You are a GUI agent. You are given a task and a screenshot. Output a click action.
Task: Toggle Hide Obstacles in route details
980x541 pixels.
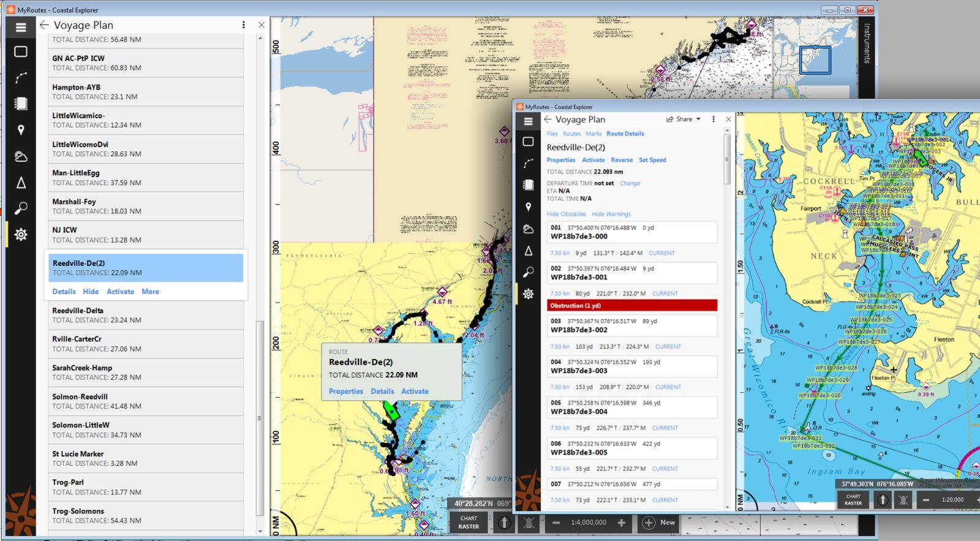pyautogui.click(x=566, y=214)
